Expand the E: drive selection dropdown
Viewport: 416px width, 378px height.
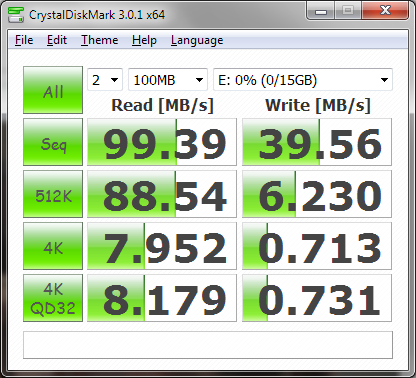click(303, 80)
